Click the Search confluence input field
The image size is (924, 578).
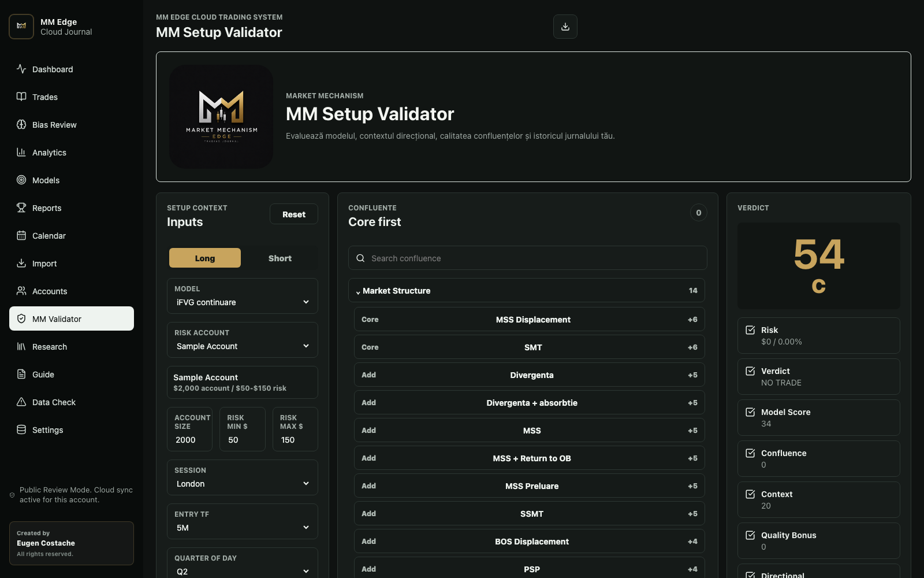click(528, 258)
